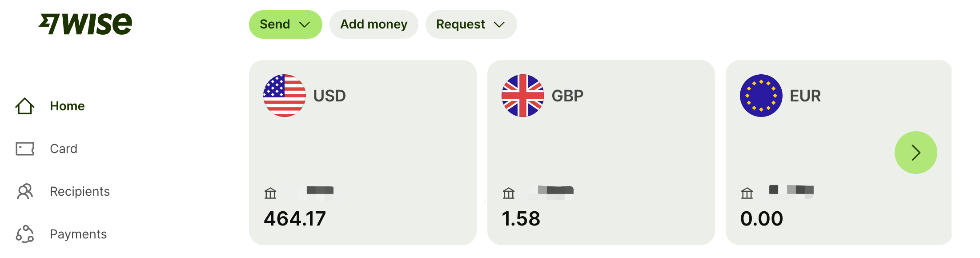The image size is (980, 258).
Task: Click the Wise logo
Action: coord(85,24)
